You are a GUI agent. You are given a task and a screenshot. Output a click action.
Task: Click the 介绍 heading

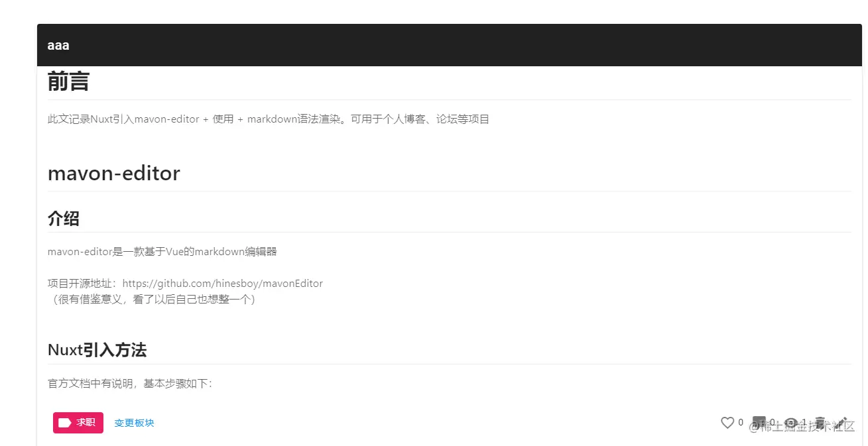tap(64, 219)
